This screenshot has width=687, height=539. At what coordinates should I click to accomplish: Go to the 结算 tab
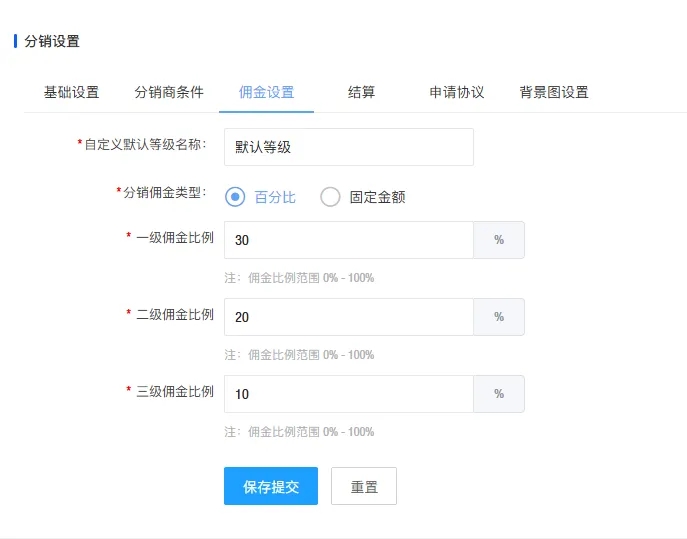[361, 92]
